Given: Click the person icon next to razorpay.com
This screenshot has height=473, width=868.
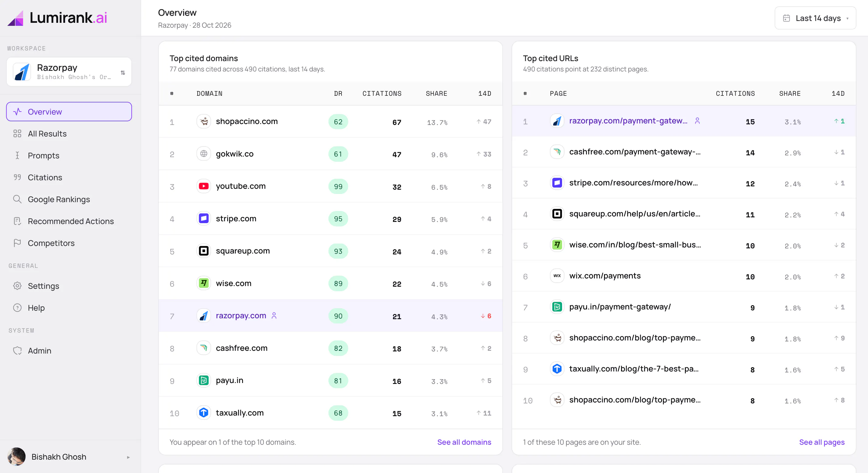Looking at the screenshot, I should [274, 316].
